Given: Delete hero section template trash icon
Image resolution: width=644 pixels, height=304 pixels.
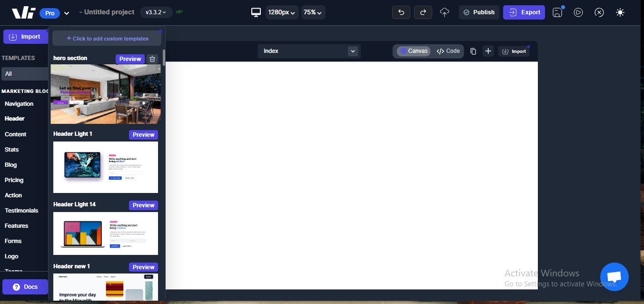Looking at the screenshot, I should [152, 59].
